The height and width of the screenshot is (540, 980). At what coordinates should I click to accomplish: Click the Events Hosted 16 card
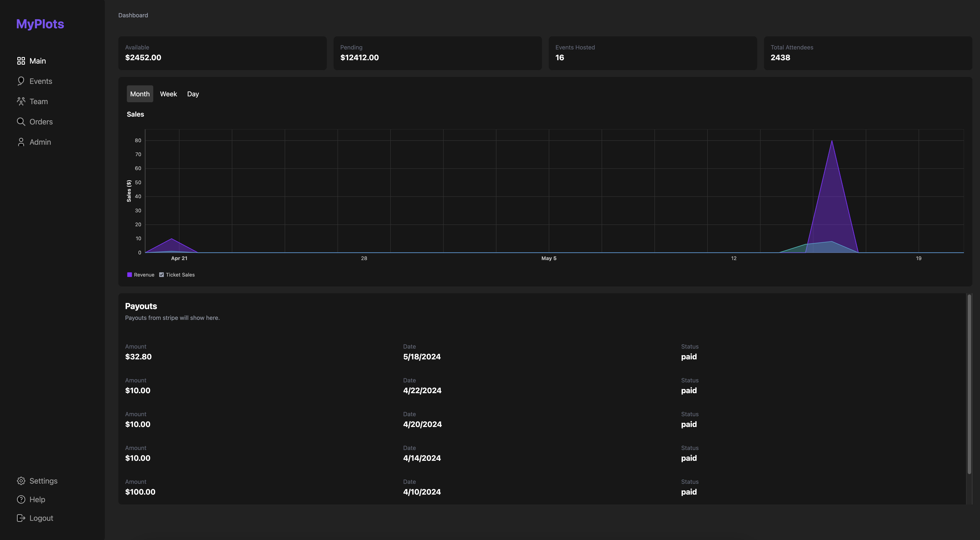(x=653, y=53)
